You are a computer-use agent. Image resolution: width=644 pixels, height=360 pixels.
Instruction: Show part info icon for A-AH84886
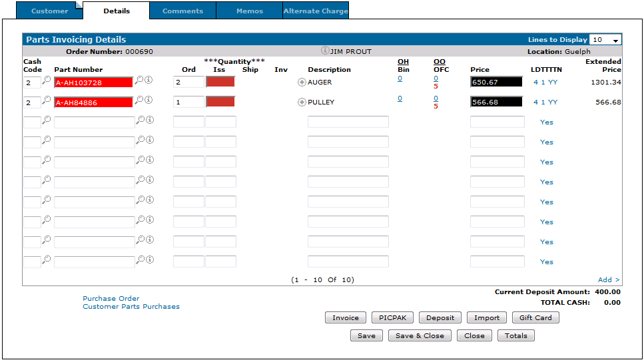[x=149, y=100]
